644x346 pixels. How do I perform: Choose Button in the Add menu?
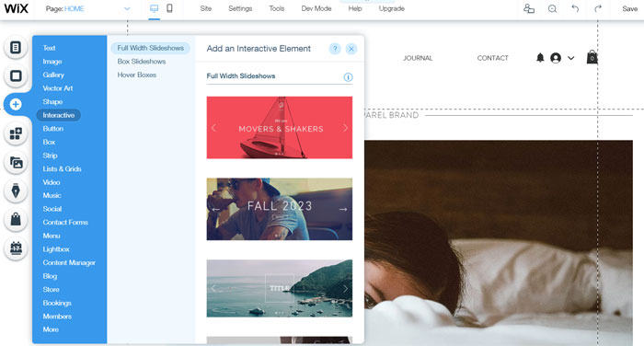coord(53,129)
